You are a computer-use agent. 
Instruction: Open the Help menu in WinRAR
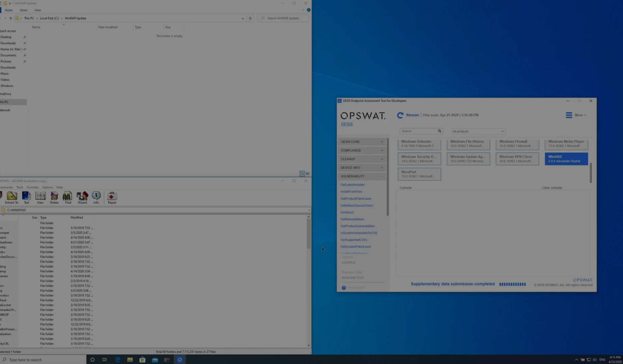click(x=60, y=187)
